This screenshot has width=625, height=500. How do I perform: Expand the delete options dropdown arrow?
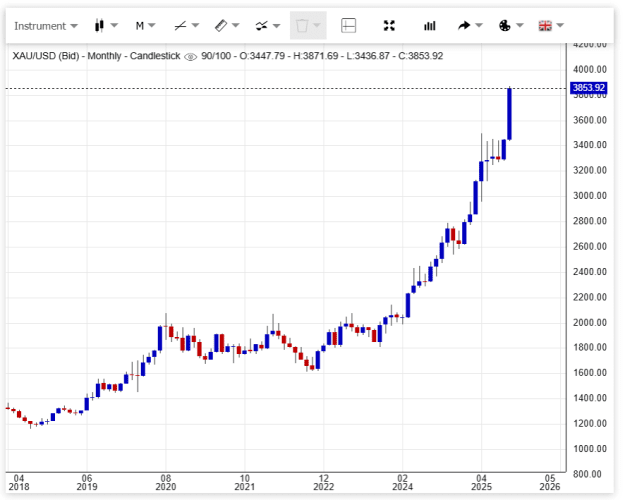point(317,26)
